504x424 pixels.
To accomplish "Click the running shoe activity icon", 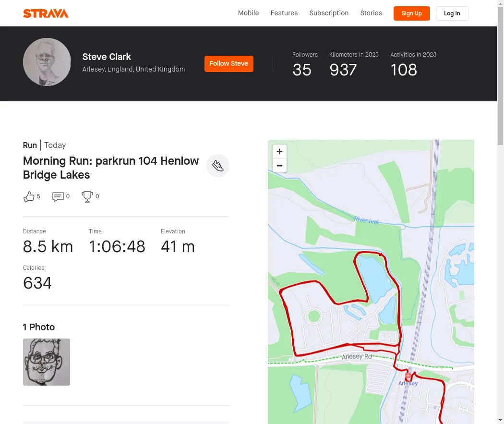I will coord(218,166).
